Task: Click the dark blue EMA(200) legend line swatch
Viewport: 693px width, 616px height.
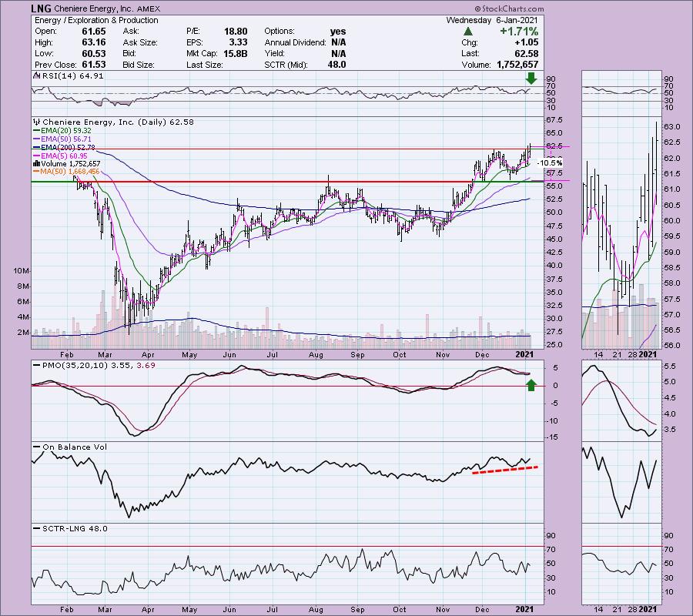Action: coord(37,148)
